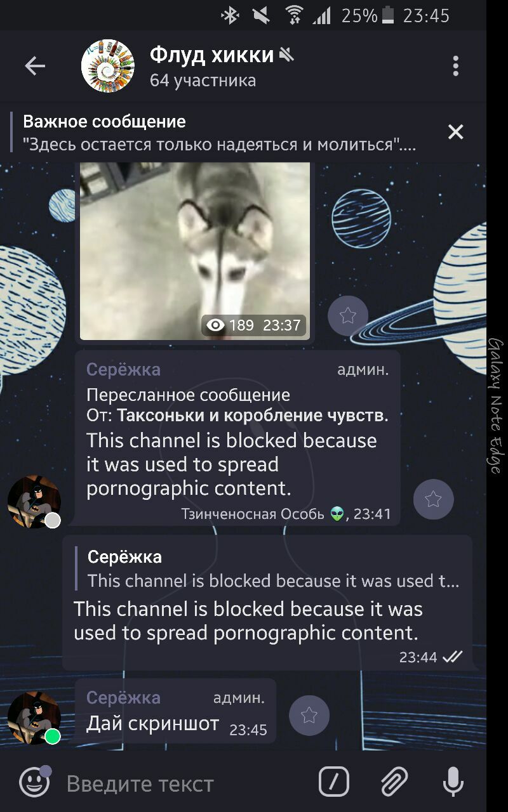508x812 pixels.
Task: Open the emoji picker in message bar
Action: [34, 782]
